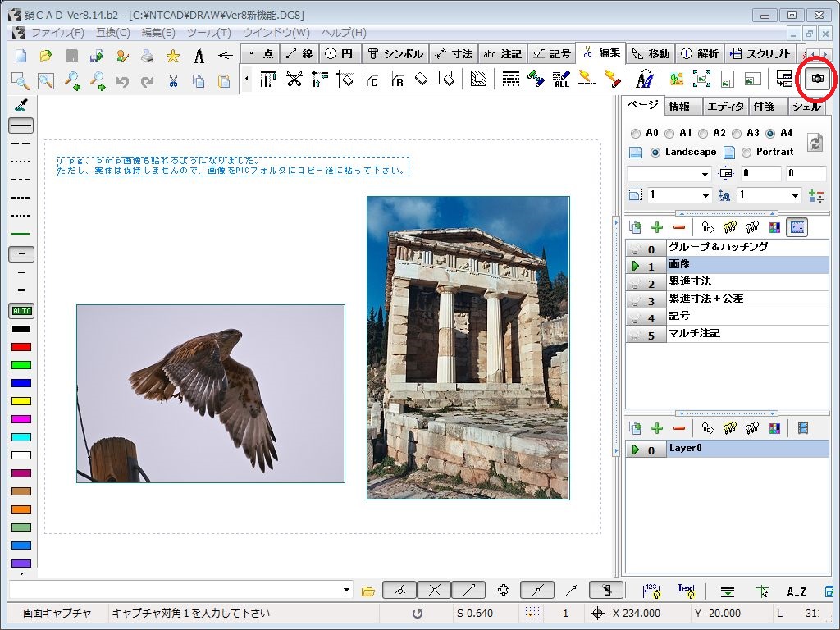Open the command input dropdown at bottom

click(x=347, y=591)
